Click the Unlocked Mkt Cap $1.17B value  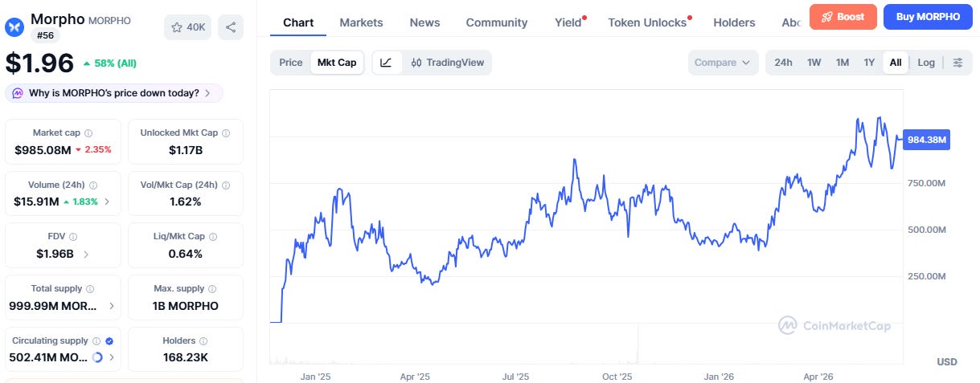[x=186, y=149]
